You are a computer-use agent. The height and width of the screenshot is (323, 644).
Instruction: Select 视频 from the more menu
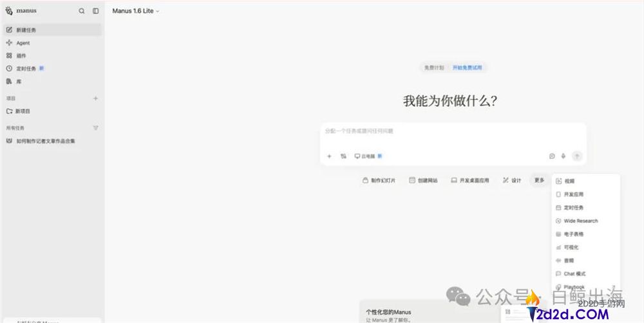pyautogui.click(x=585, y=181)
